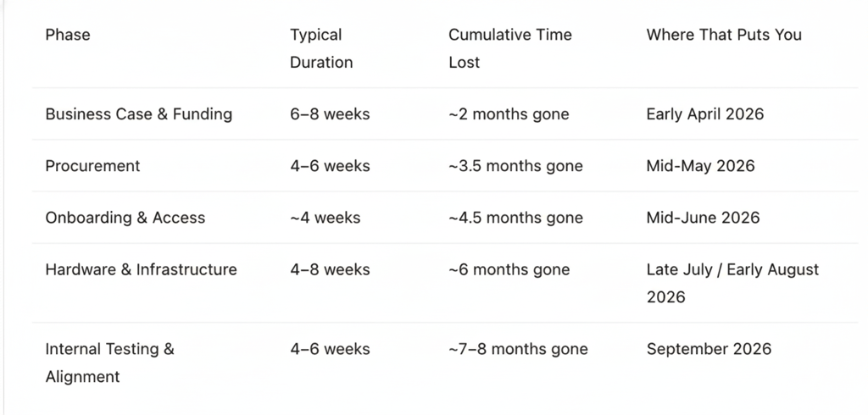The width and height of the screenshot is (868, 415).
Task: Click the Phase column header
Action: 68,35
